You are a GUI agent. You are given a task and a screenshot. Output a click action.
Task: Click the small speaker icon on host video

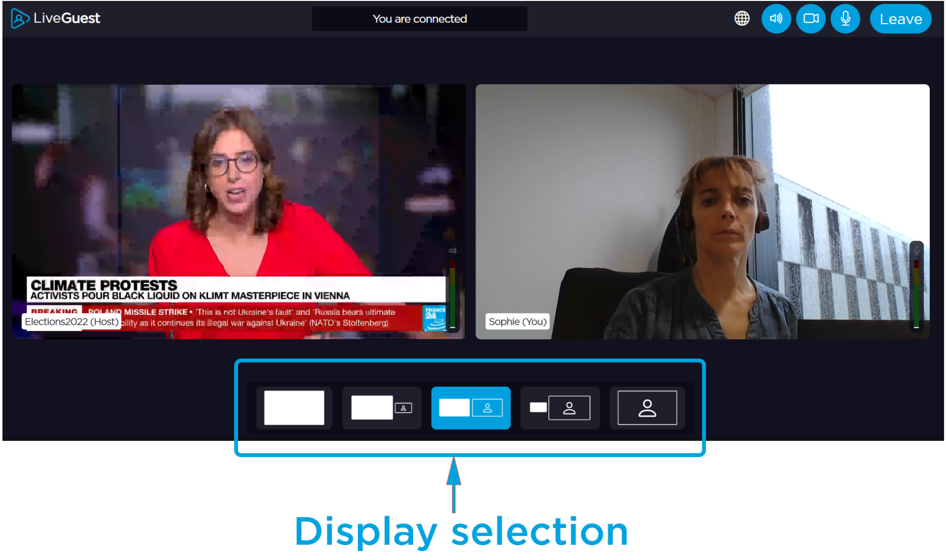tap(453, 251)
